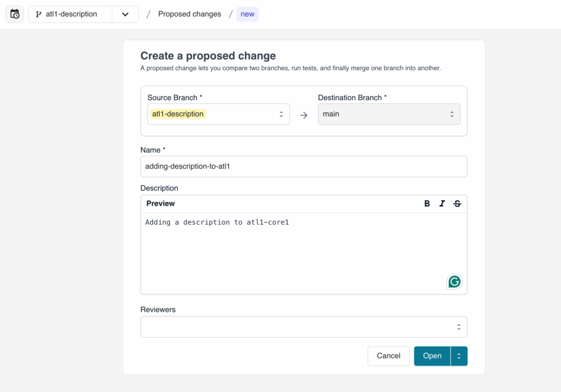Apply italic formatting to the description
Viewport: 561px width, 392px height.
click(442, 203)
